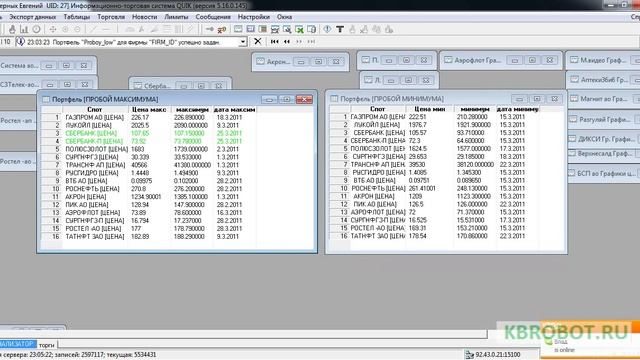Expand the message history dropdown arrow
Image resolution: width=640 pixels, height=360 pixels.
click(x=243, y=42)
